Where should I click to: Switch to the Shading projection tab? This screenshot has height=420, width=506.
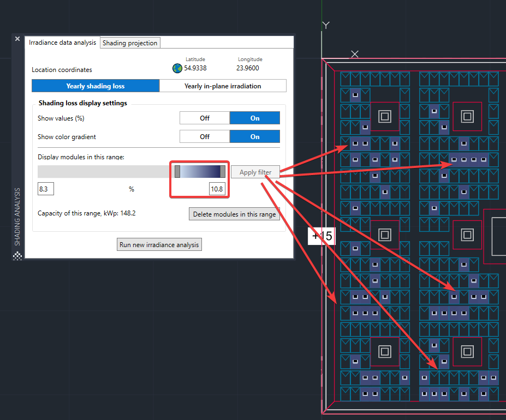pos(130,43)
